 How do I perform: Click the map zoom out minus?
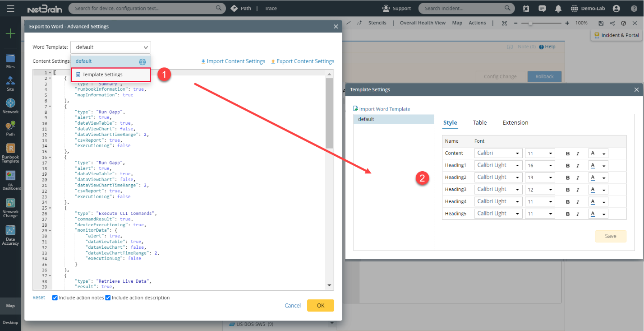[515, 23]
